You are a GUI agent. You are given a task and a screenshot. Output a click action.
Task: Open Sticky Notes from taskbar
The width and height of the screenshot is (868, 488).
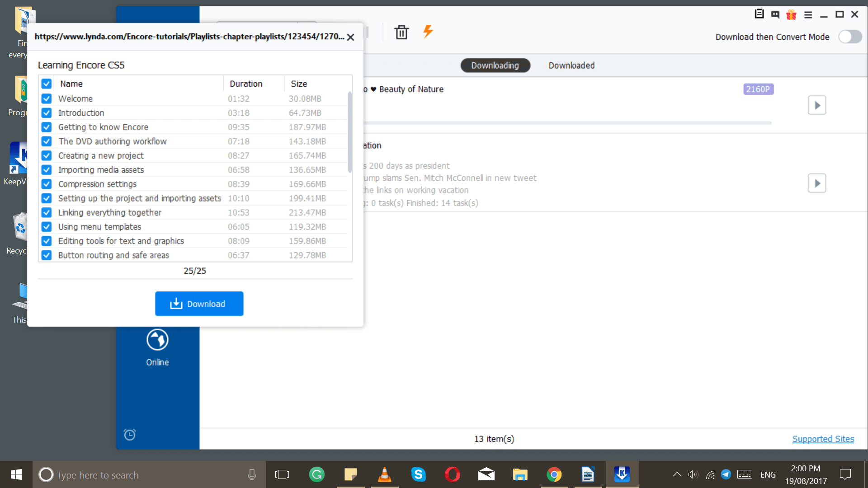coord(350,474)
